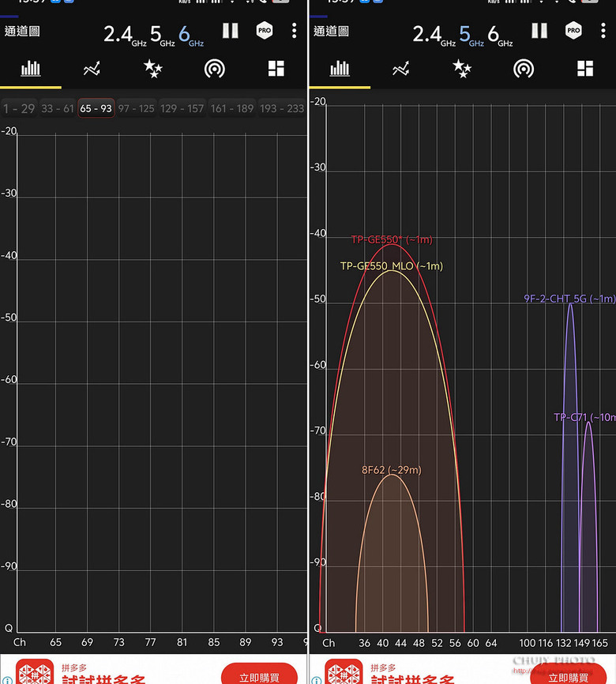Image resolution: width=616 pixels, height=684 pixels.
Task: Select channel range 193 - 233
Action: pyautogui.click(x=282, y=108)
